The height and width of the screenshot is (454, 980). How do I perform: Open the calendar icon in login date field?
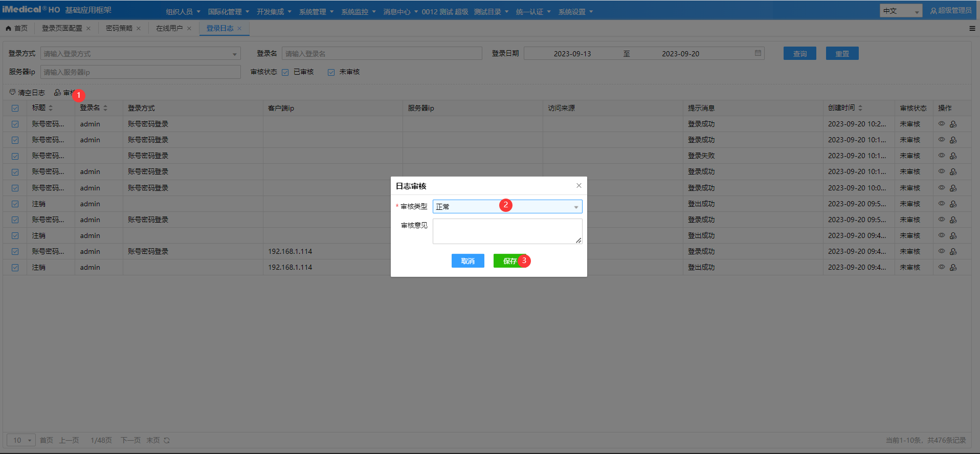(x=758, y=53)
